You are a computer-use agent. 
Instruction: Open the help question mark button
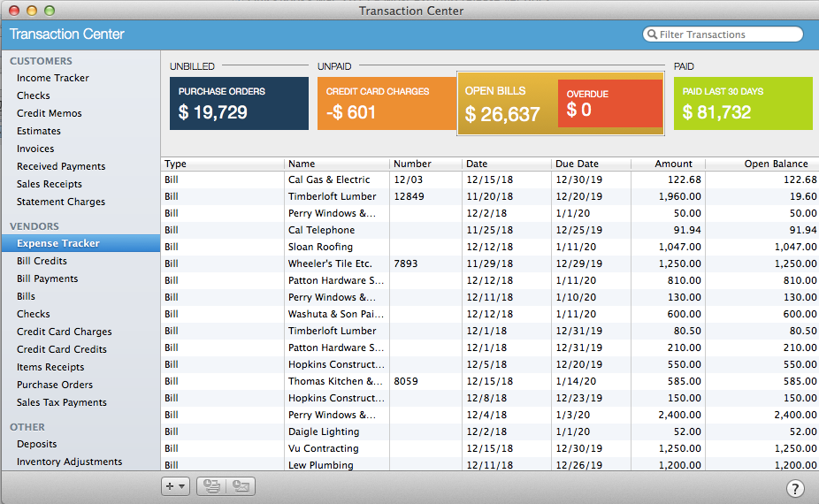tap(795, 488)
